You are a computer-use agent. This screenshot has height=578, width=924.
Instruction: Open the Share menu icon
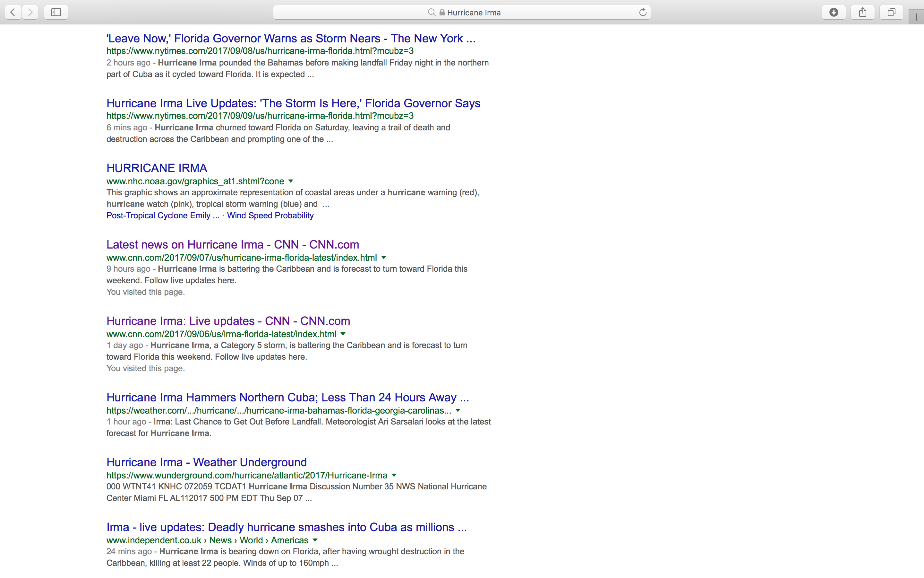click(x=862, y=12)
